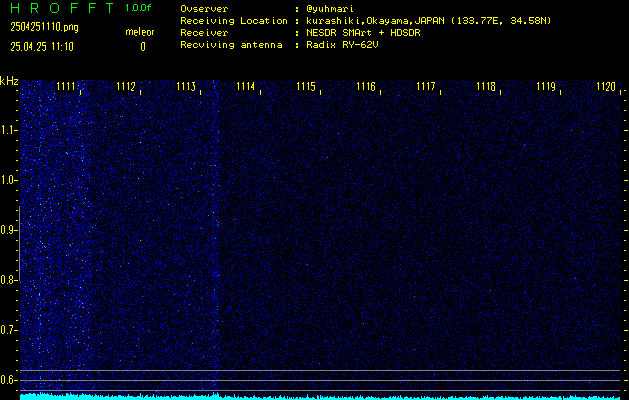Screen dimensions: 629x400
Task: Click the 1115 time marker
Action: 306,86
